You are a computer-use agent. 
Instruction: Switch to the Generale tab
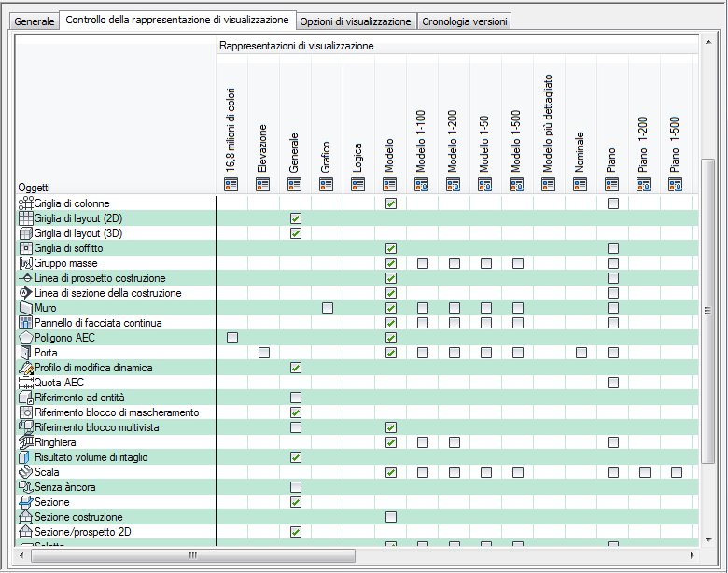(35, 21)
